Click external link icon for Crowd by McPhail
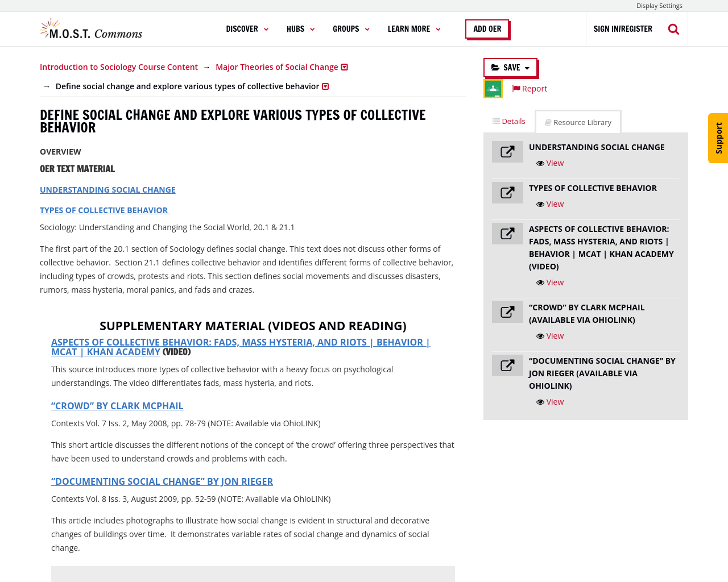The image size is (728, 582). [507, 312]
